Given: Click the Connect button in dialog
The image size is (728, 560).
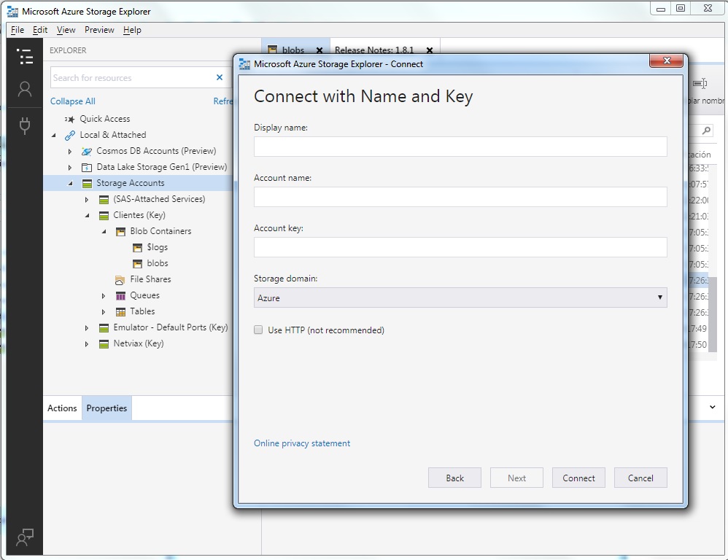Looking at the screenshot, I should point(578,478).
